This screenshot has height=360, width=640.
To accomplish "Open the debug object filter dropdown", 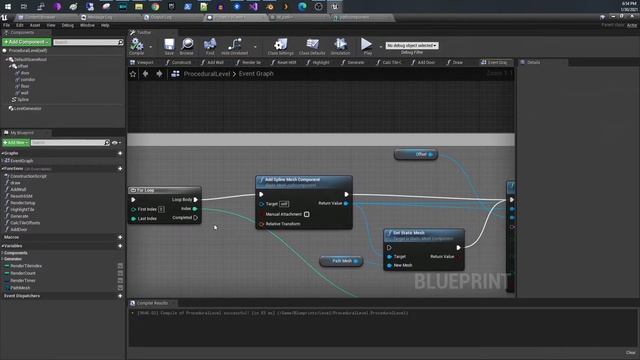I will click(412, 46).
